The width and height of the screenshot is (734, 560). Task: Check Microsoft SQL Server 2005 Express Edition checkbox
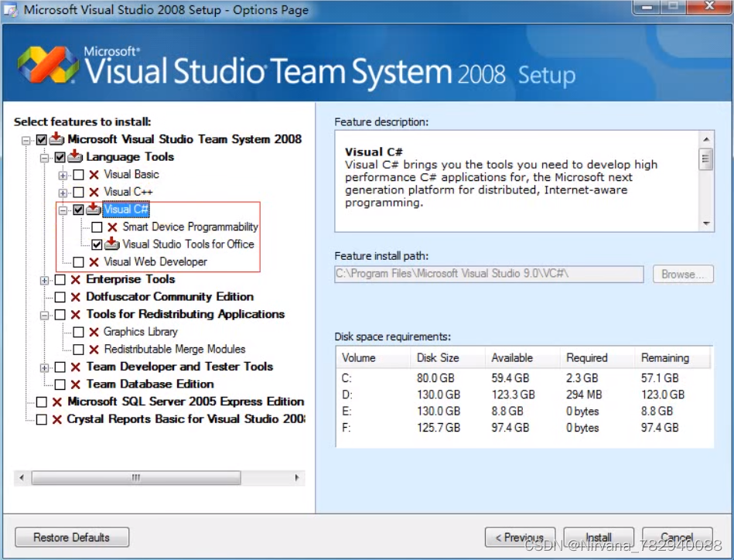click(42, 401)
